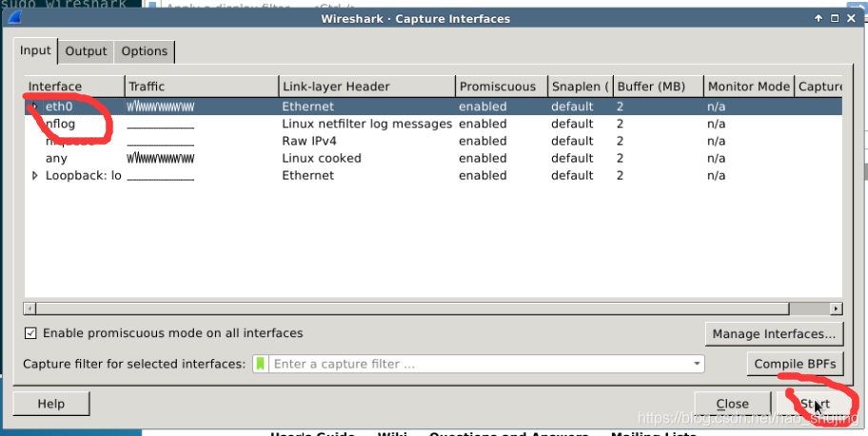The width and height of the screenshot is (868, 436).
Task: Click the green capture filter bookmark icon
Action: [260, 364]
